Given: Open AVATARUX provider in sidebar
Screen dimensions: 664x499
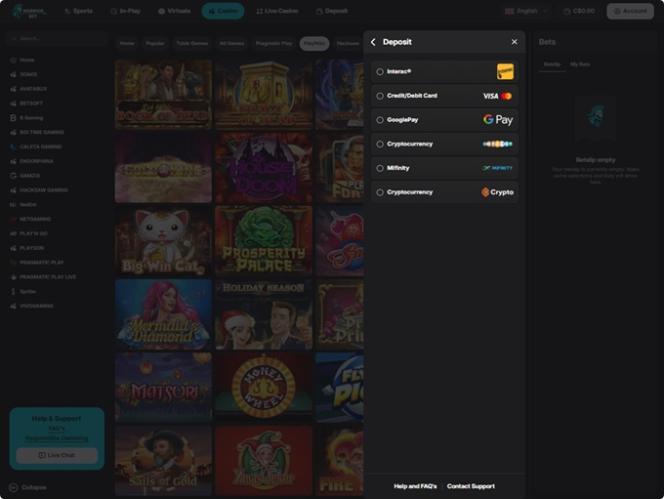Looking at the screenshot, I should [x=33, y=89].
